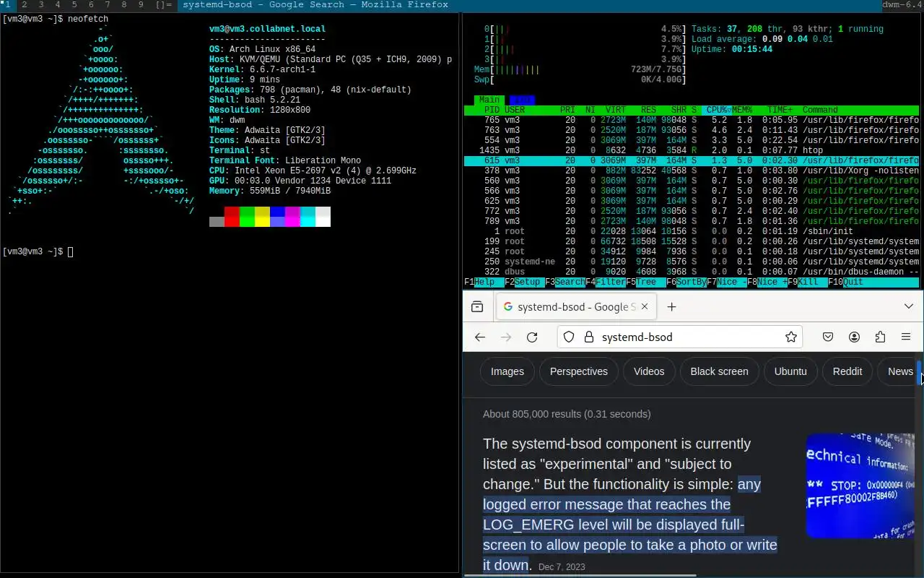Save page to Pocket
Image resolution: width=924 pixels, height=578 pixels.
point(828,337)
